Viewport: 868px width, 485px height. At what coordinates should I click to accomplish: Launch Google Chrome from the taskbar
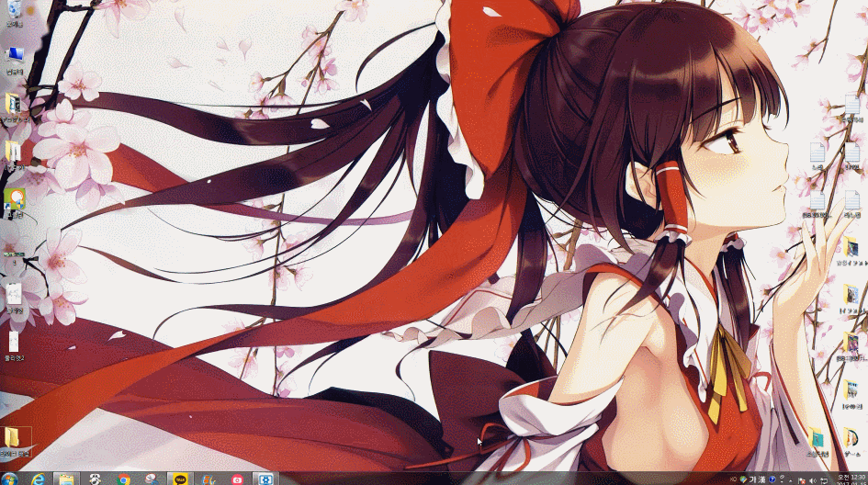click(x=123, y=479)
